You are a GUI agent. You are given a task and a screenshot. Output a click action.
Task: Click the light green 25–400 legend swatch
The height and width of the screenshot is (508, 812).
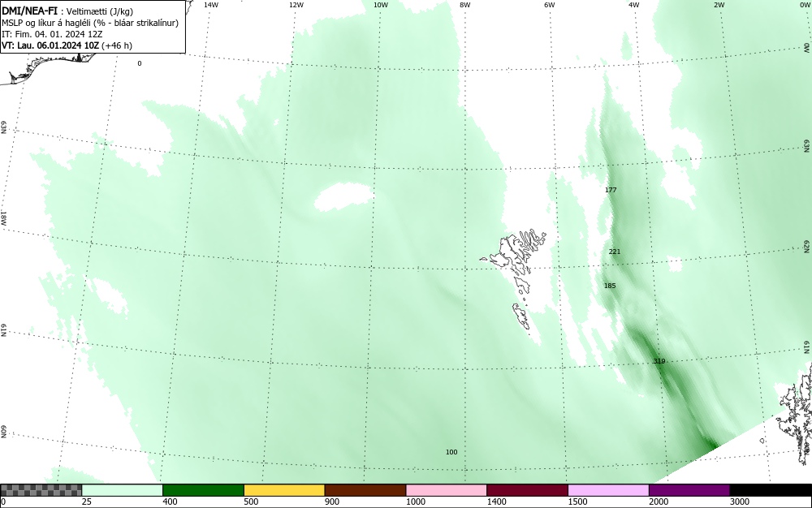(123, 490)
